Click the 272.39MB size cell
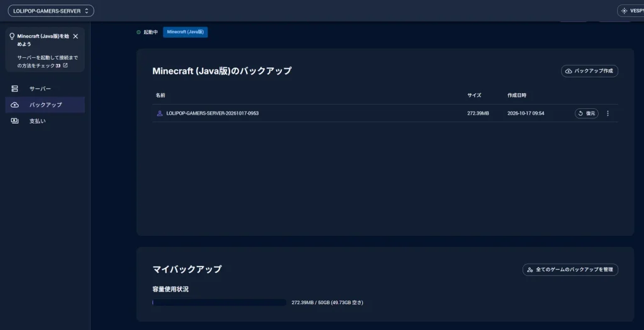The width and height of the screenshot is (644, 330). click(x=478, y=113)
